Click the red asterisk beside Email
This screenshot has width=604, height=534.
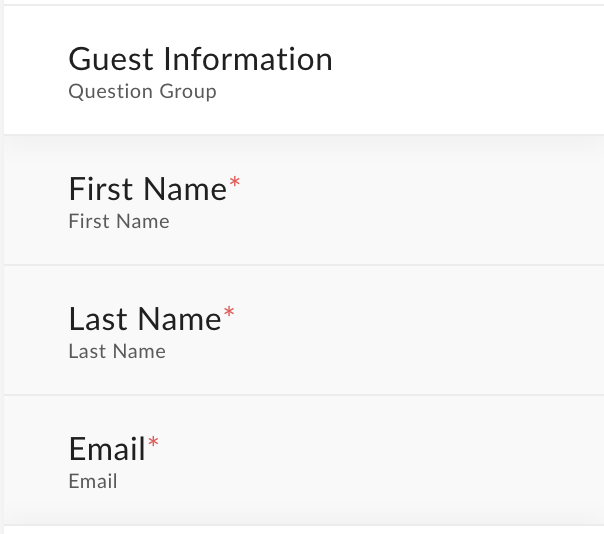(153, 442)
